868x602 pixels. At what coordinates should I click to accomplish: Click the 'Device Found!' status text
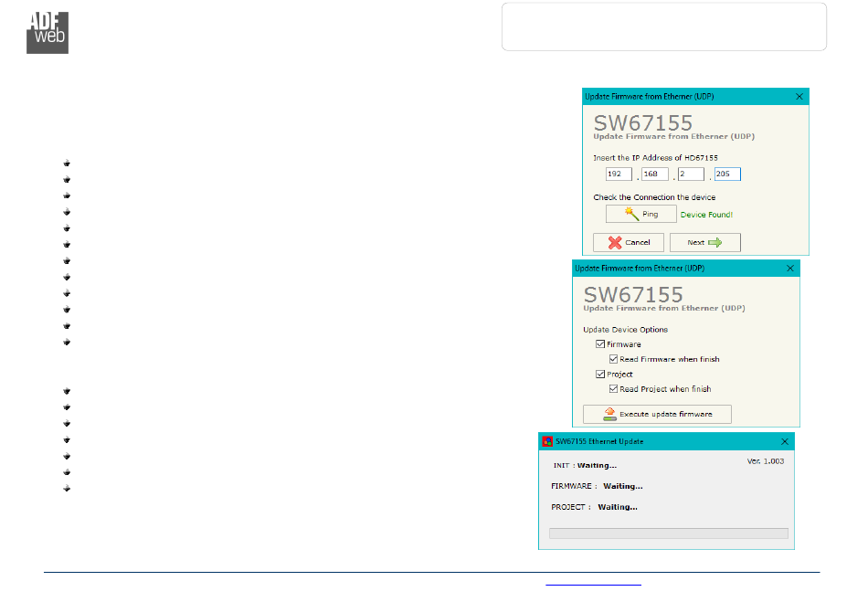pos(706,215)
